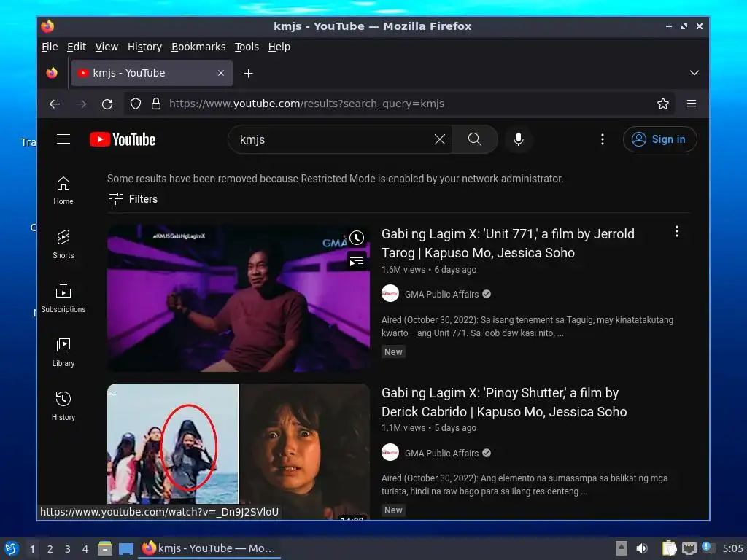
Task: Click the Unit 771 video thumbnail
Action: 239,297
